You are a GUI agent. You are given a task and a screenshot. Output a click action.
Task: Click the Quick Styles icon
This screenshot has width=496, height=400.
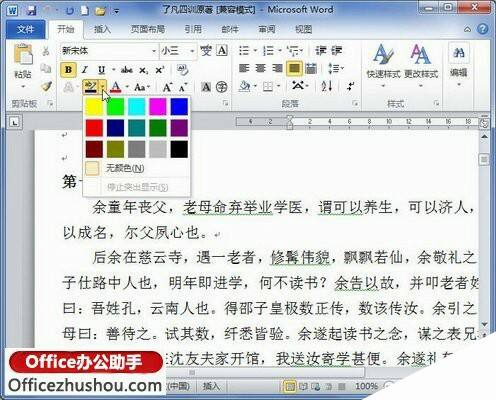click(383, 54)
